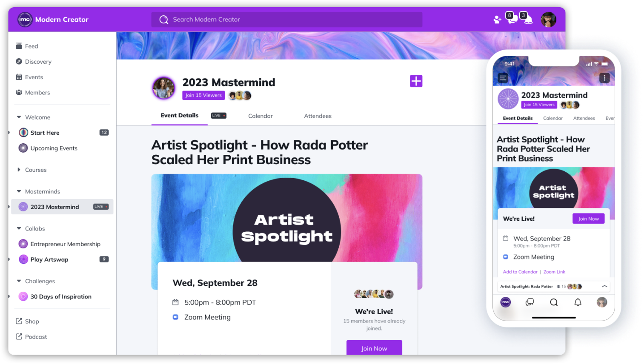Click the purple plus button beside 2023 Mastermind
The width and height of the screenshot is (644, 364).
(416, 81)
